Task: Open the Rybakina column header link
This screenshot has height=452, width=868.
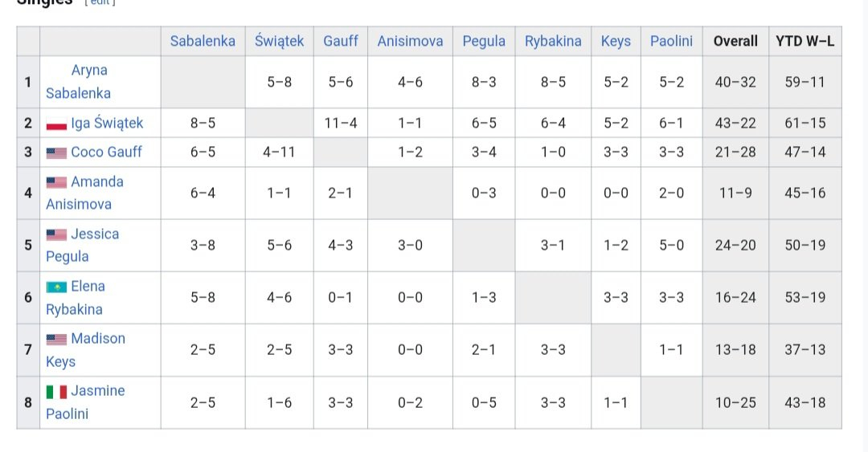Action: click(553, 41)
